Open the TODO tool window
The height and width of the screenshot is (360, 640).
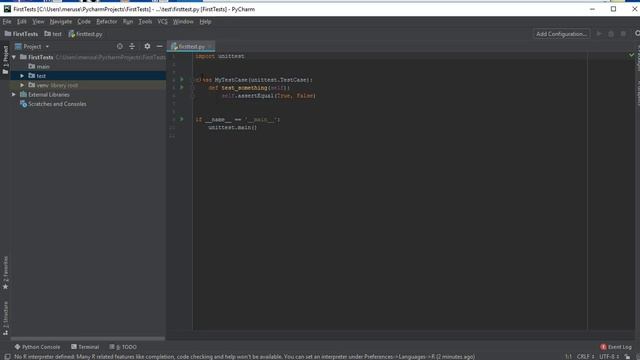tap(123, 347)
